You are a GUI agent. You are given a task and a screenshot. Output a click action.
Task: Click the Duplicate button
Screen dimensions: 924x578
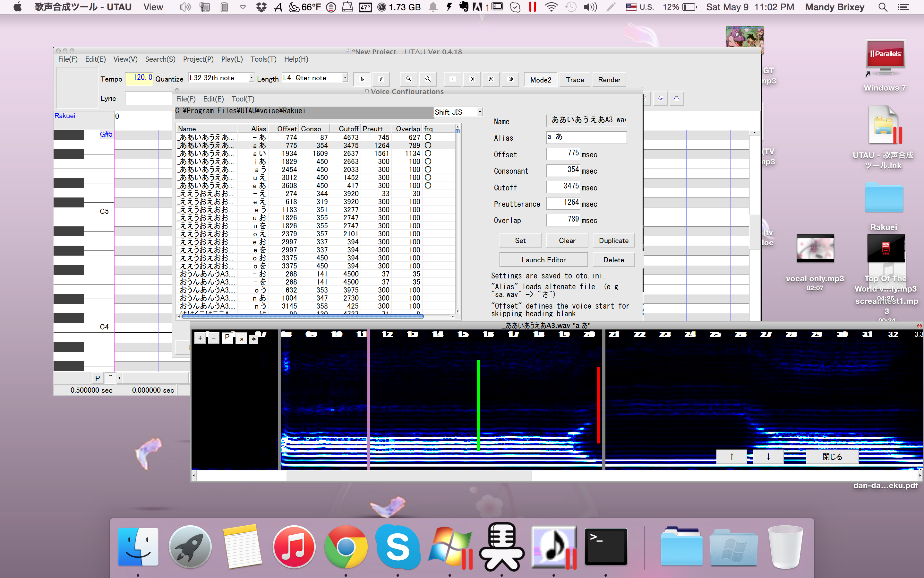coord(613,241)
